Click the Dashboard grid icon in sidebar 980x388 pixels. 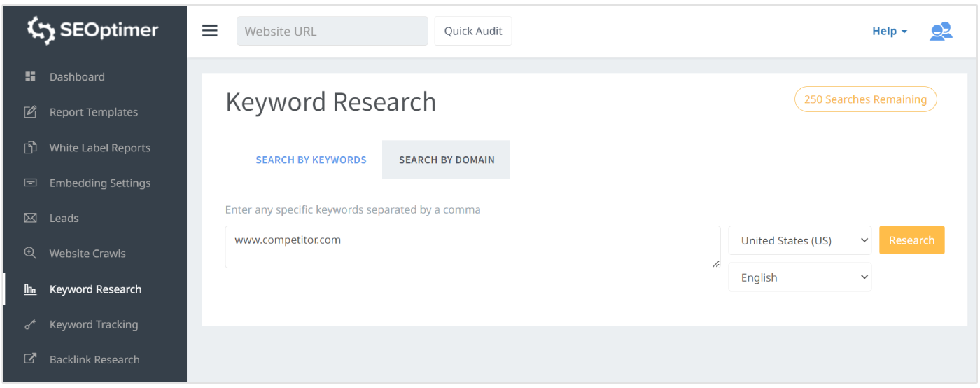(30, 76)
